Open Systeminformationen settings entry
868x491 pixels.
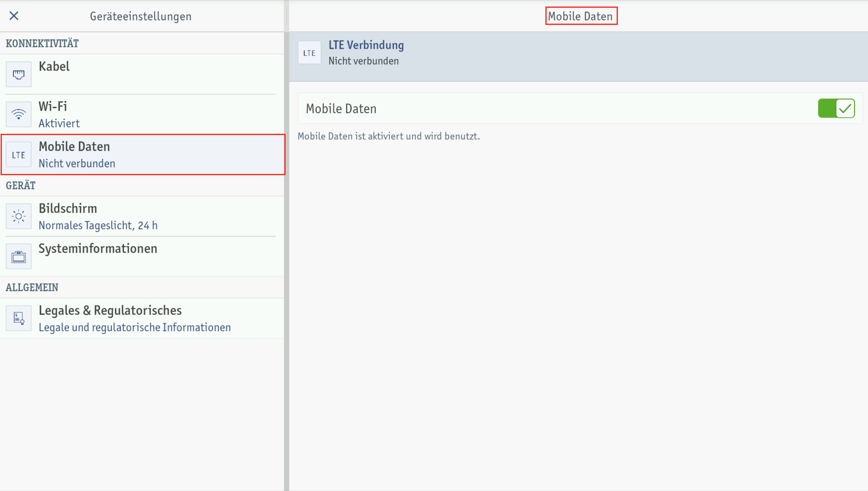[x=142, y=257]
